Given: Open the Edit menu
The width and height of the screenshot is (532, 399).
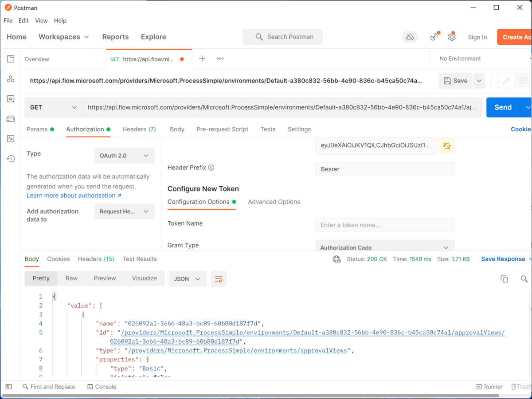Looking at the screenshot, I should 23,20.
